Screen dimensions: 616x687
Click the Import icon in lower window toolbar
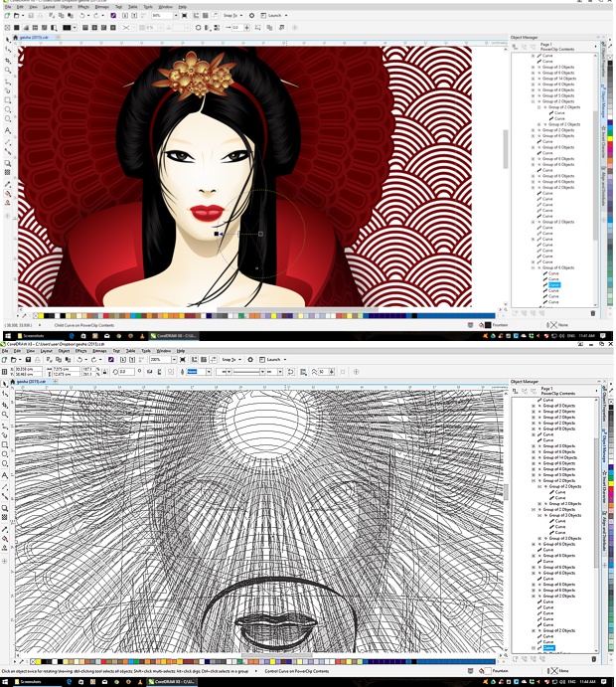(x=123, y=359)
